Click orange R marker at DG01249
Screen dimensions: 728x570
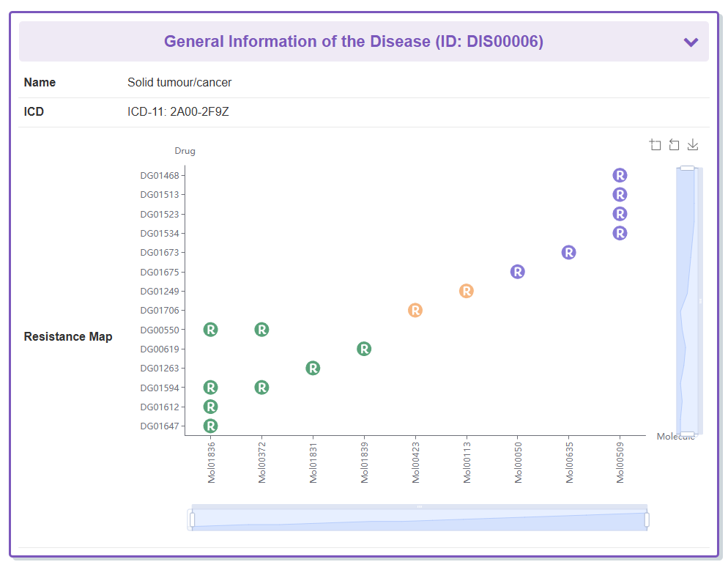tap(467, 291)
